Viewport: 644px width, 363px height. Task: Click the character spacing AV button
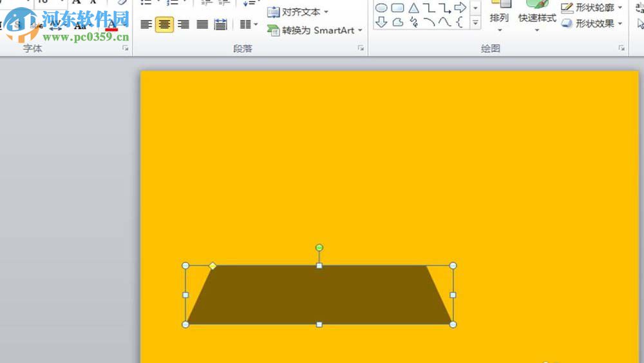pyautogui.click(x=55, y=26)
